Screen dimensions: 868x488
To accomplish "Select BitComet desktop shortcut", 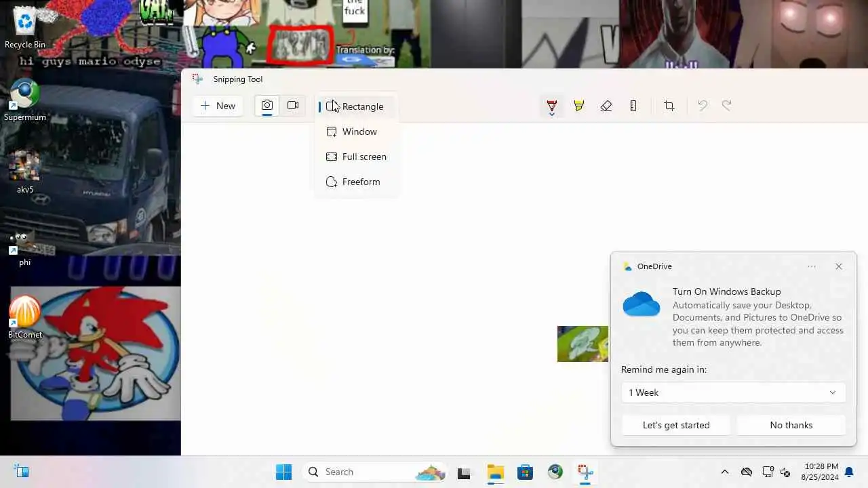I will (25, 318).
